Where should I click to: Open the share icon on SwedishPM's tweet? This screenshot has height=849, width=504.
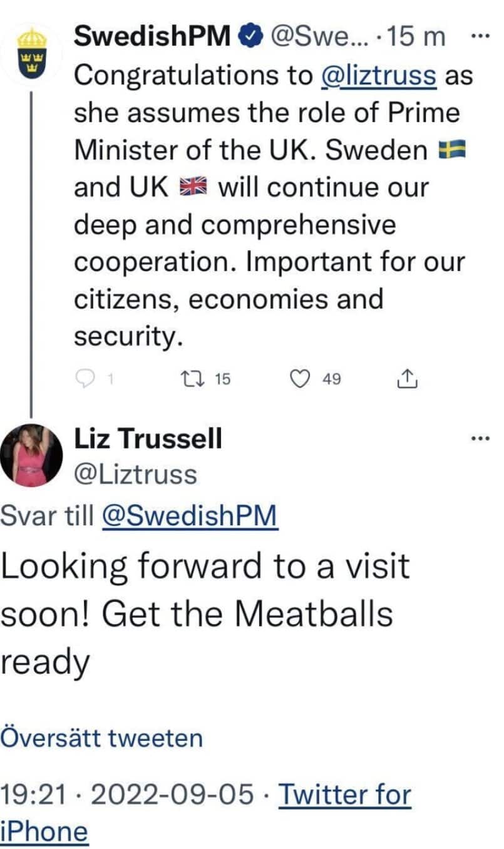(408, 378)
